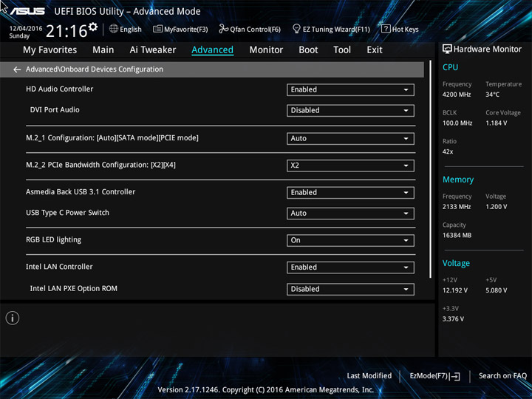Click the EZ Tuning Wizard lightbulb icon
532x399 pixels.
pyautogui.click(x=296, y=29)
